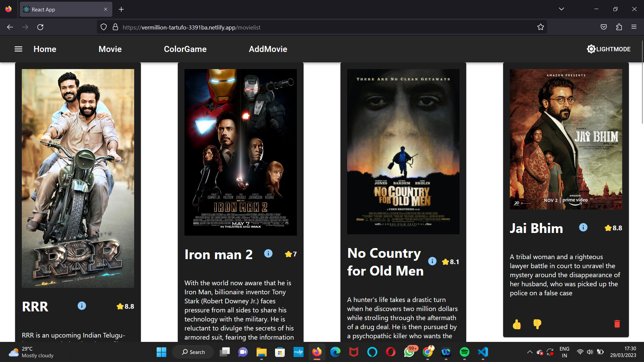Open the ColorGame page
644x362 pixels.
point(185,49)
